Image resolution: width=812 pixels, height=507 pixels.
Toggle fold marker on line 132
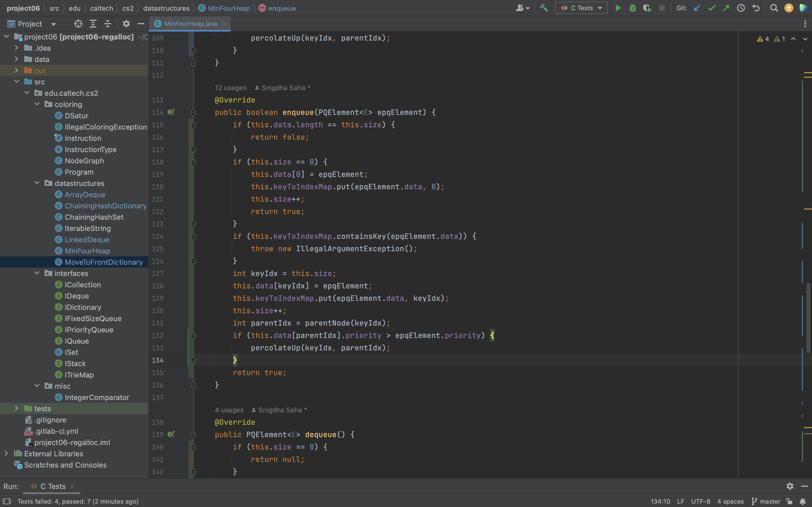(193, 336)
